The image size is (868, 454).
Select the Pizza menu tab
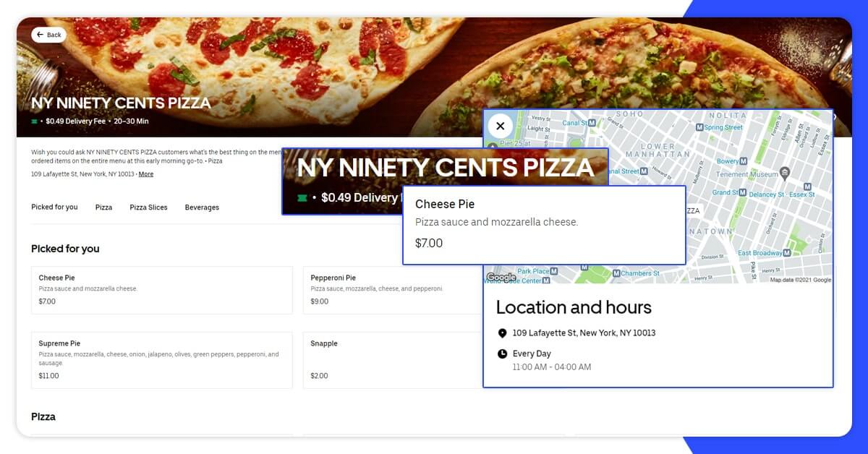tap(103, 207)
